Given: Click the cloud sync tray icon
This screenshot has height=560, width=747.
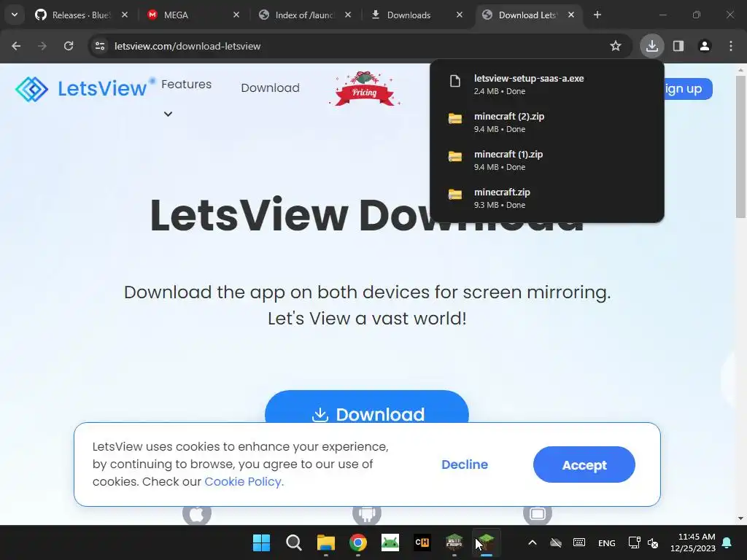Looking at the screenshot, I should click(555, 542).
